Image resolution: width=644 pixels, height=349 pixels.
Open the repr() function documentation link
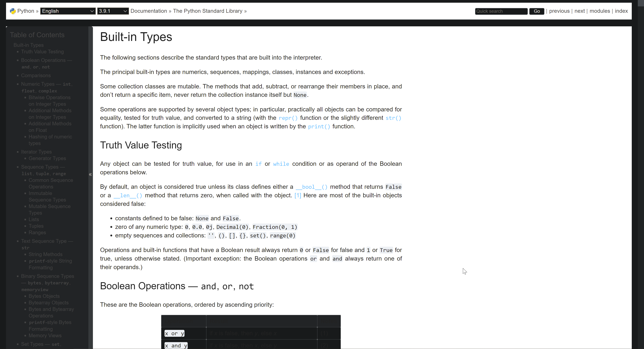(x=288, y=118)
